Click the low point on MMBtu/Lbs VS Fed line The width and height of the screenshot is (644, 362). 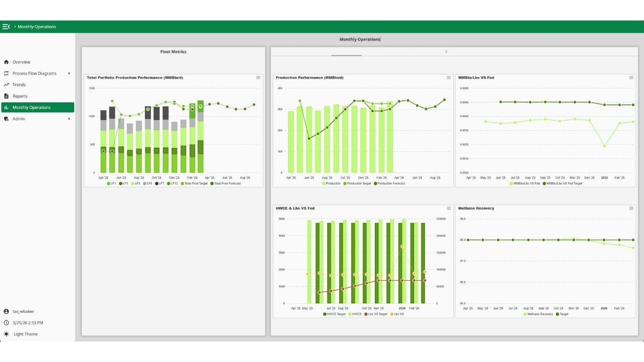[604, 146]
